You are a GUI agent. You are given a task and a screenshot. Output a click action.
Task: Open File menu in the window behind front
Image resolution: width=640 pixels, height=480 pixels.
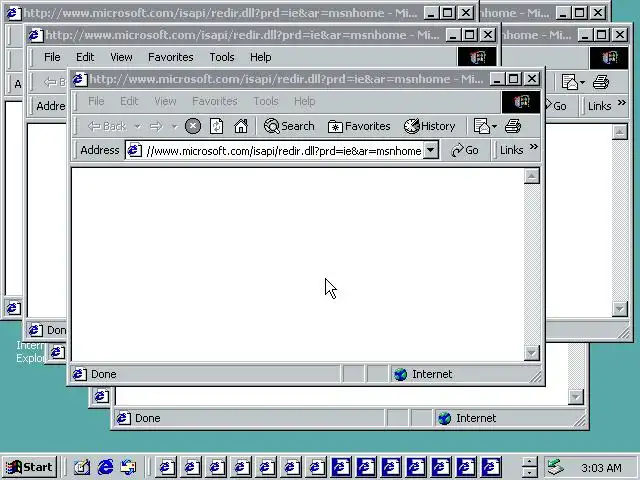tap(52, 57)
